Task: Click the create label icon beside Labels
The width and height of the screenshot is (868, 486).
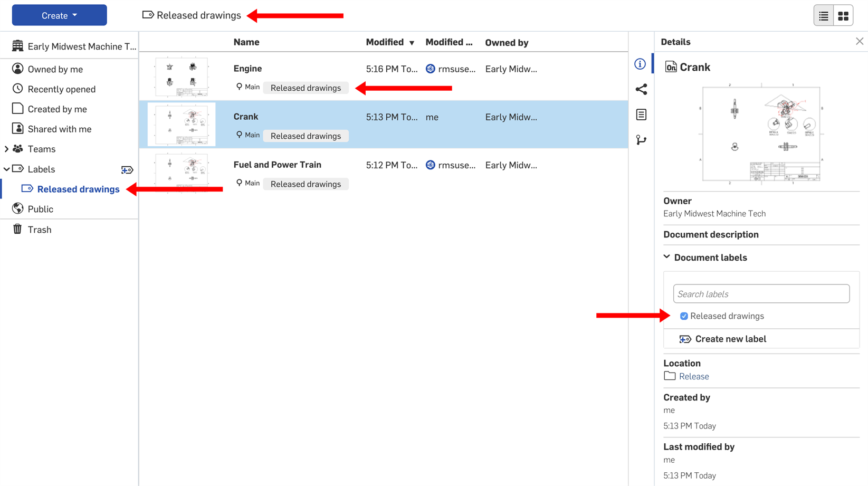Action: (x=127, y=170)
